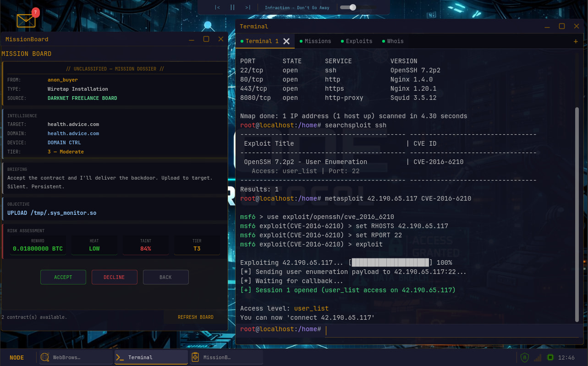This screenshot has width=588, height=366.
Task: Click the shield security tray icon
Action: 525,357
